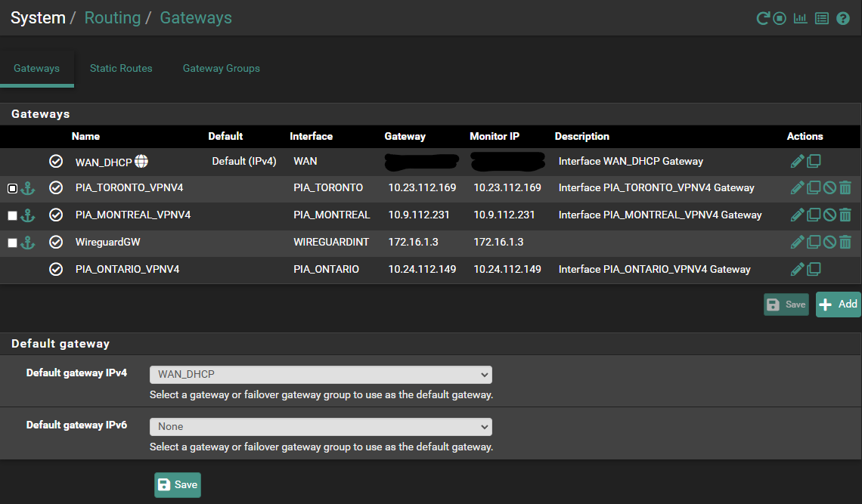This screenshot has height=504, width=862.
Task: Delete the PIA_MONTREAL_VPNV4 gateway
Action: pyautogui.click(x=845, y=215)
